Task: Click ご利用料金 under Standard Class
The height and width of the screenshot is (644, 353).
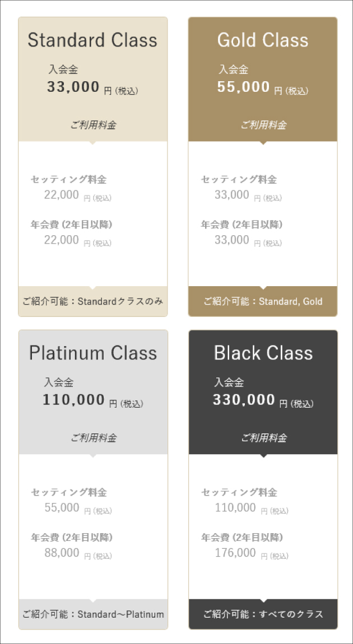Action: point(93,125)
